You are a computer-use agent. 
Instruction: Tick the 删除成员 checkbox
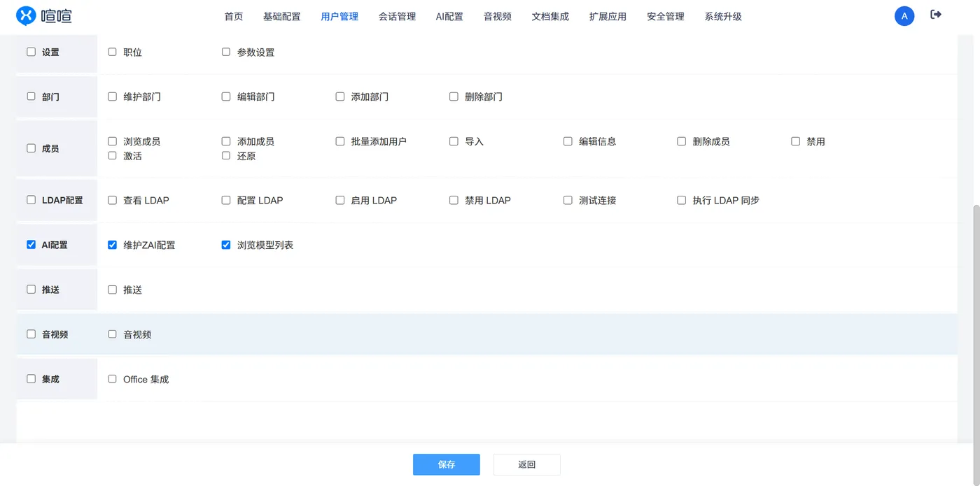click(x=682, y=141)
